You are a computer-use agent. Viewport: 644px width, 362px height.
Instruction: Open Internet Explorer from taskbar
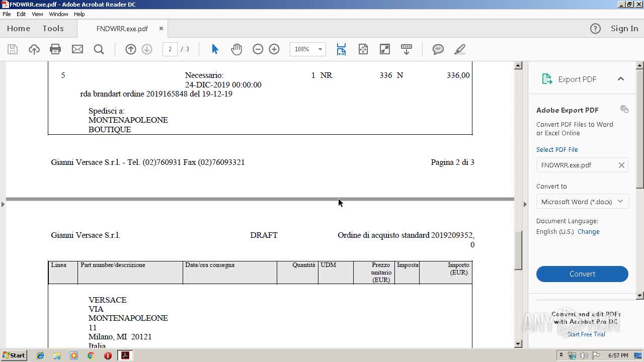tap(40, 355)
